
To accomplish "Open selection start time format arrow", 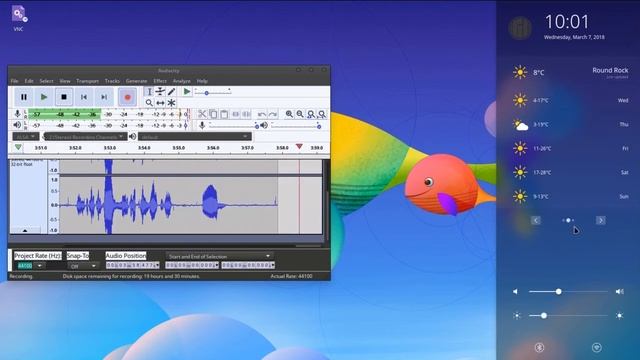I will click(217, 265).
